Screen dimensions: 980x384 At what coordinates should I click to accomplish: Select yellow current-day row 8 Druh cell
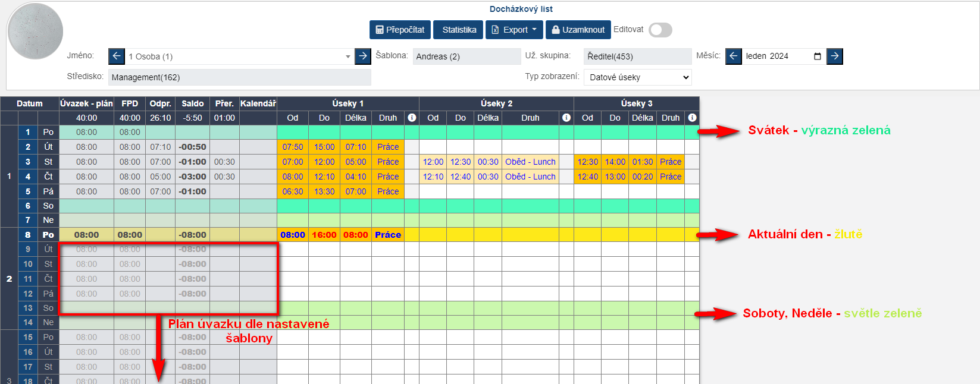tap(388, 235)
